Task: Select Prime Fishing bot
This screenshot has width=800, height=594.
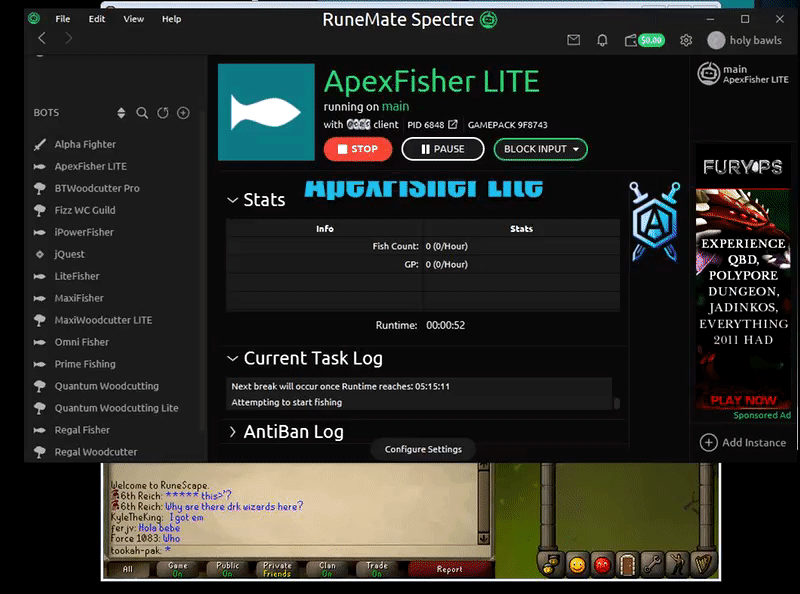Action: pyautogui.click(x=85, y=364)
